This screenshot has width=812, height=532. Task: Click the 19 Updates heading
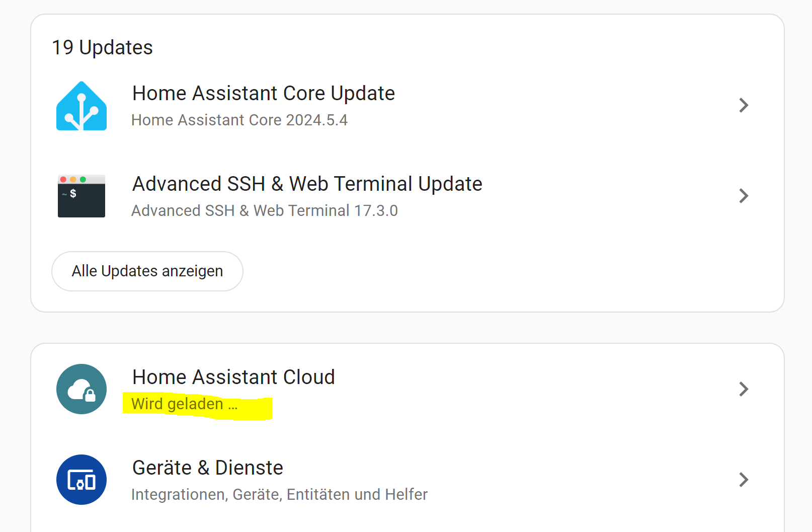(103, 48)
